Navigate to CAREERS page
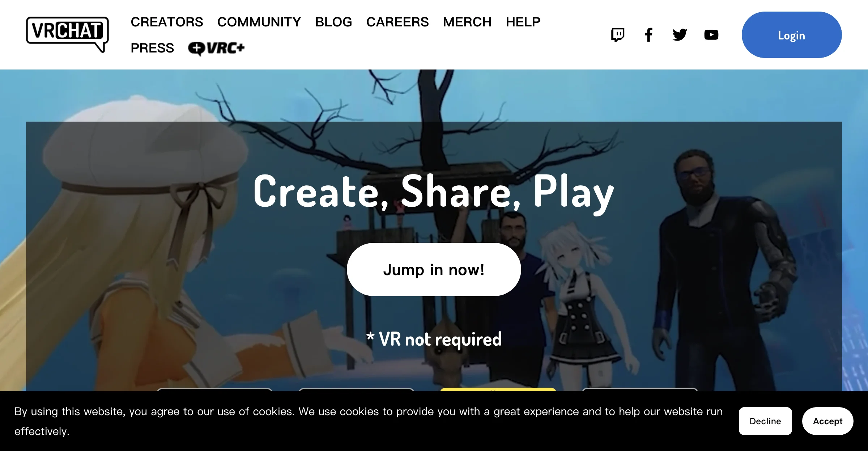 click(398, 22)
